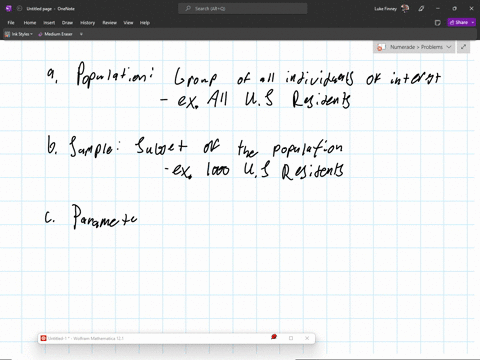This screenshot has height=360, width=480.
Task: Select the Medium Eraser tool
Action: tap(55, 34)
